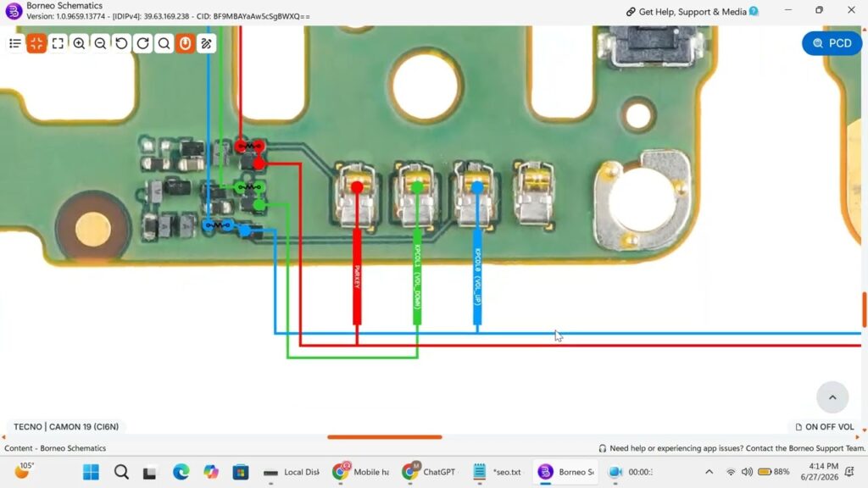Rotate the board view counterclockwise
The image size is (868, 488).
pos(121,43)
